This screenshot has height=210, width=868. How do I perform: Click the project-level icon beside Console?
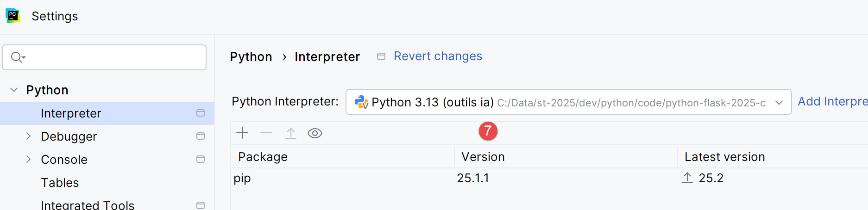click(x=201, y=160)
